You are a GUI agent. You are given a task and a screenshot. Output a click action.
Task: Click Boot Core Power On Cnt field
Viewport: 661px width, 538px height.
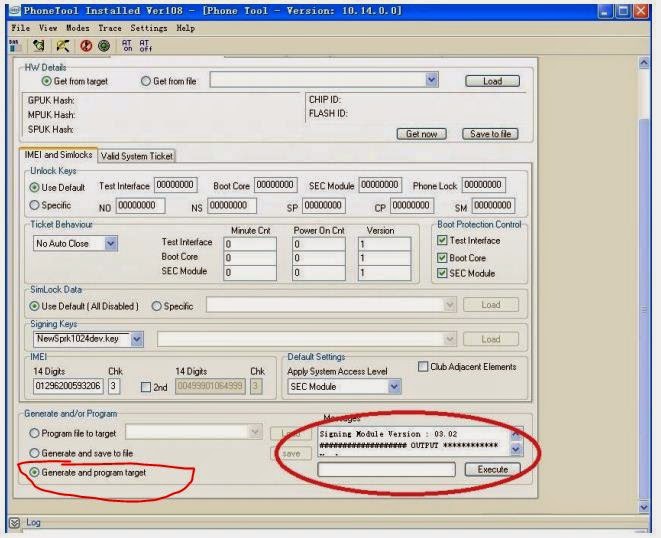[319, 258]
